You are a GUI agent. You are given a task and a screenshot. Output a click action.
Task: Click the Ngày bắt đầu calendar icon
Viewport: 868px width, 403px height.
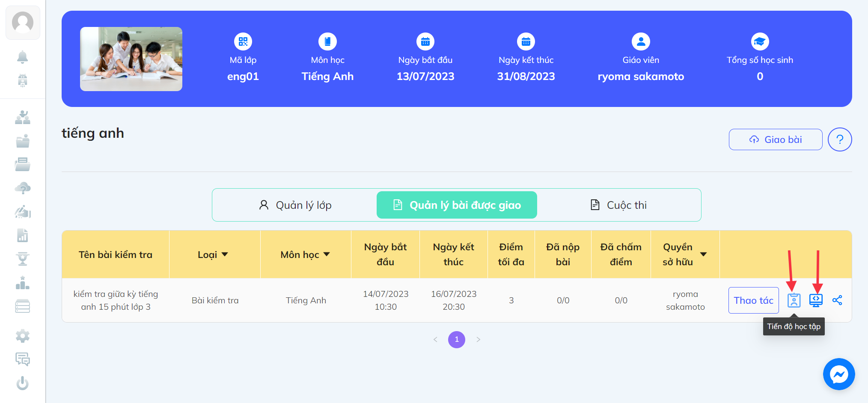tap(425, 41)
